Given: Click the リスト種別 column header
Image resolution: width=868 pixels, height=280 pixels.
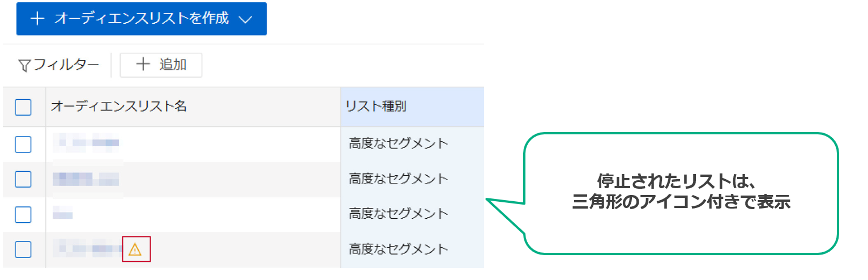Looking at the screenshot, I should pos(376,107).
